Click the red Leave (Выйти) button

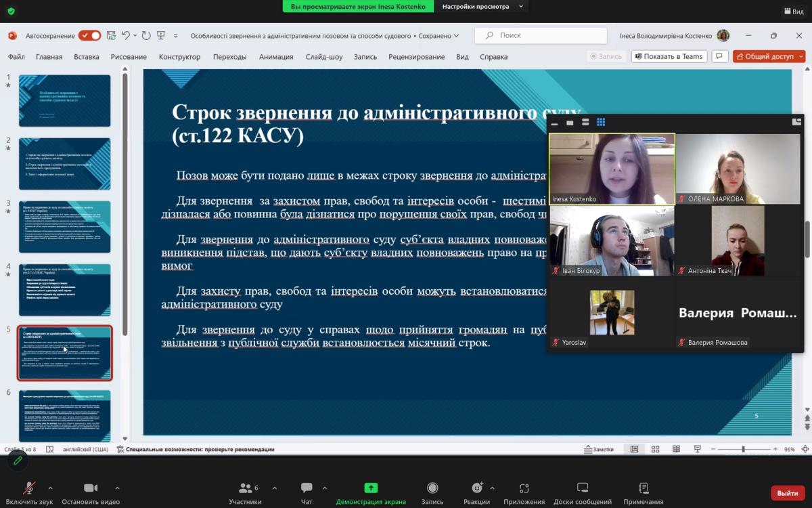(788, 493)
